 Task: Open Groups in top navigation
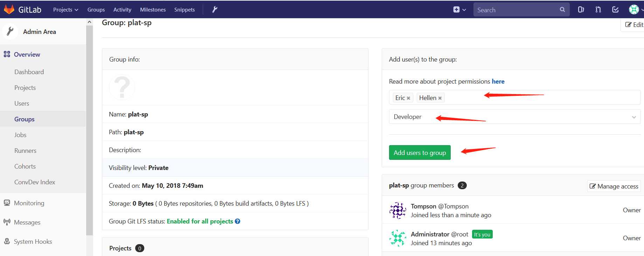point(96,9)
